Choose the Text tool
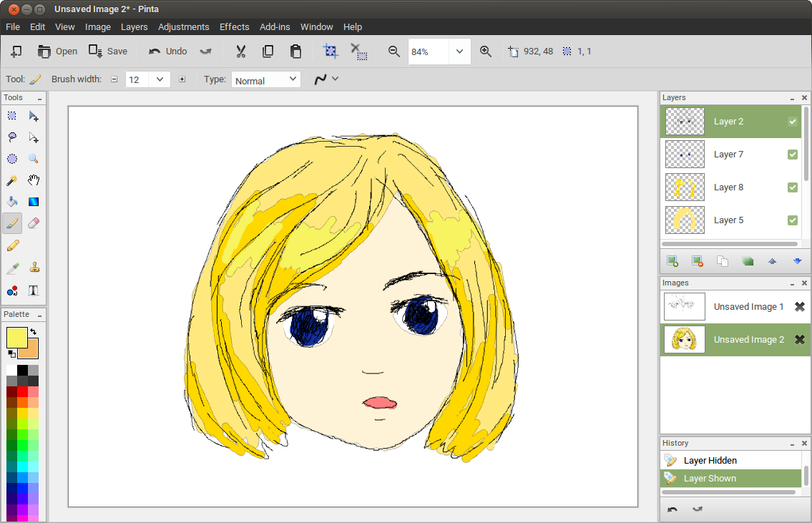Viewport: 812px width, 523px height. (x=33, y=290)
